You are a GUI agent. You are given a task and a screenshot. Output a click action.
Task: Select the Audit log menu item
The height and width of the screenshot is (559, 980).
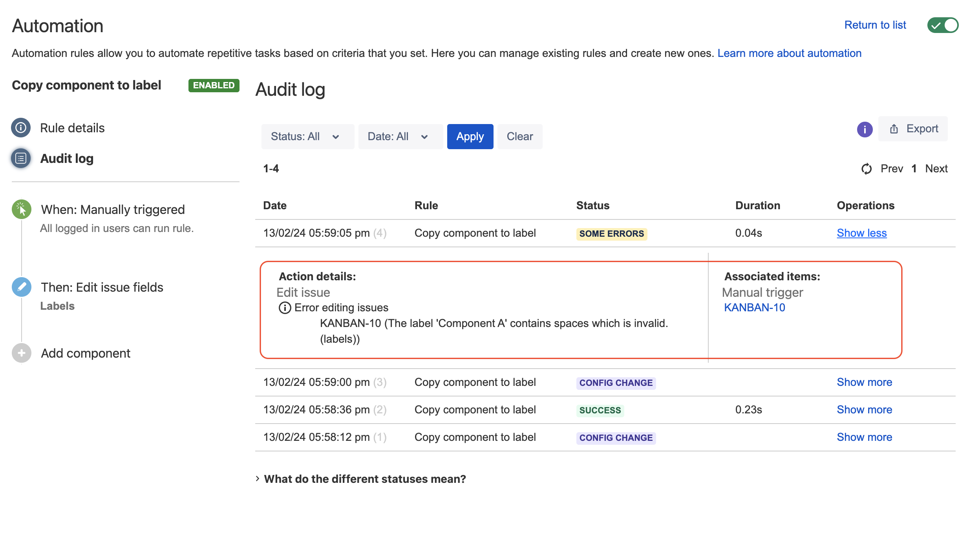[x=67, y=159]
